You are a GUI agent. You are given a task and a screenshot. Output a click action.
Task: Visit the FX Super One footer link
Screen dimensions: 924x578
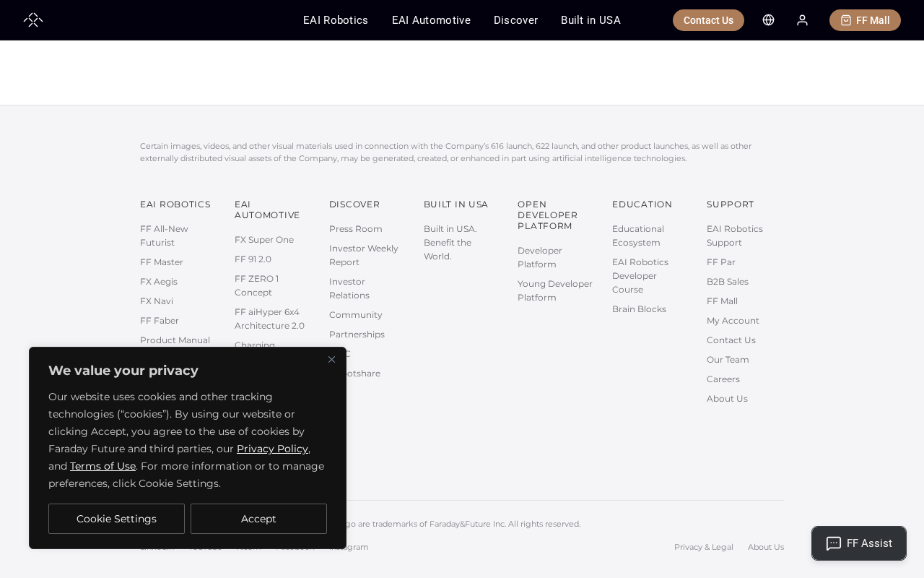(x=264, y=240)
